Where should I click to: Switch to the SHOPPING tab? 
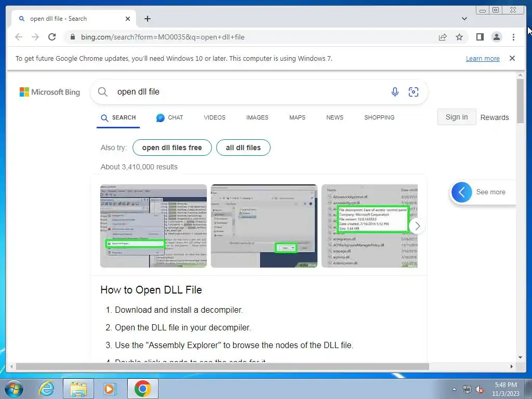(x=379, y=117)
